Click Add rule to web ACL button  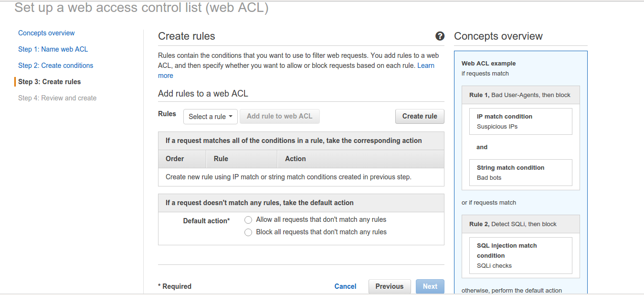coord(279,116)
